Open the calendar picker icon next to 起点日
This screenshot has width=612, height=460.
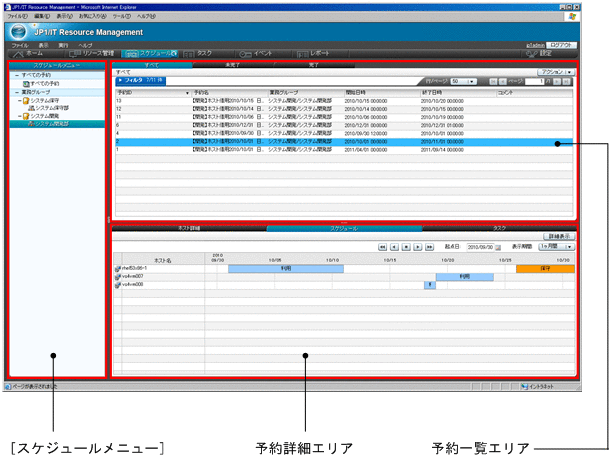click(498, 247)
